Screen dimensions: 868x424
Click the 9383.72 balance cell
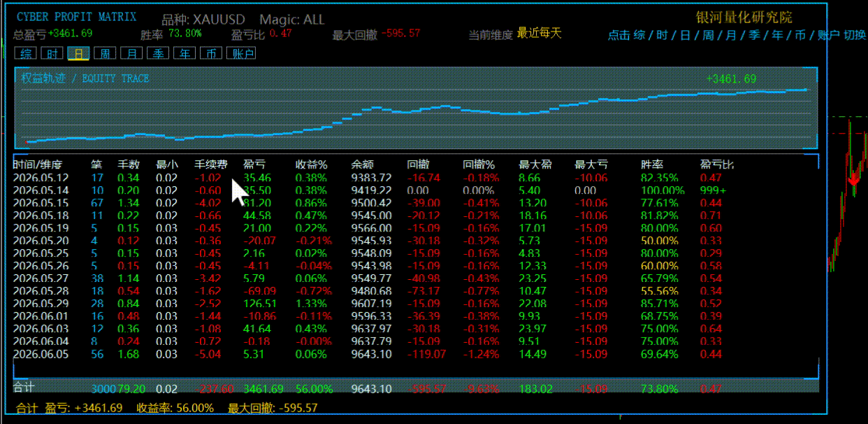(x=371, y=178)
